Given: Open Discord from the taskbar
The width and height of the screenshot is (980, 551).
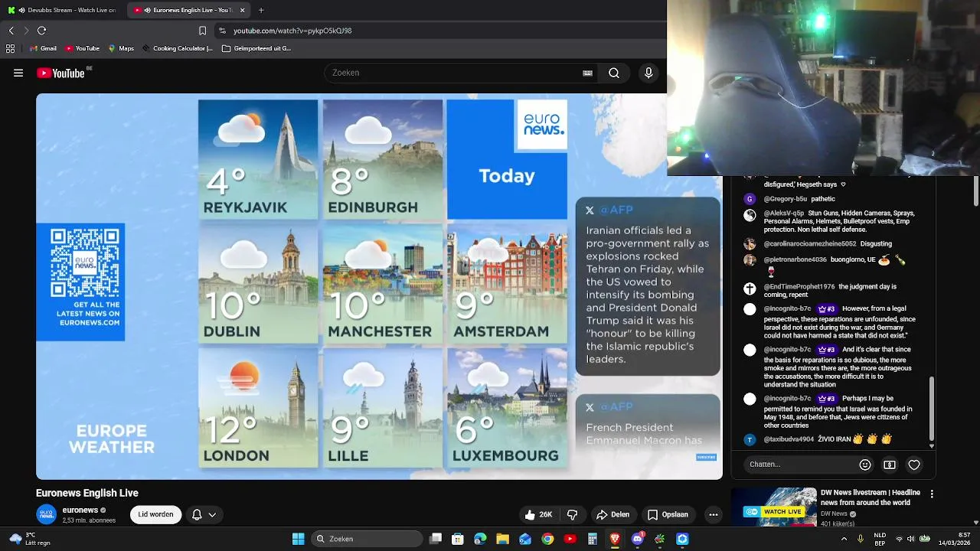Looking at the screenshot, I should [637, 539].
